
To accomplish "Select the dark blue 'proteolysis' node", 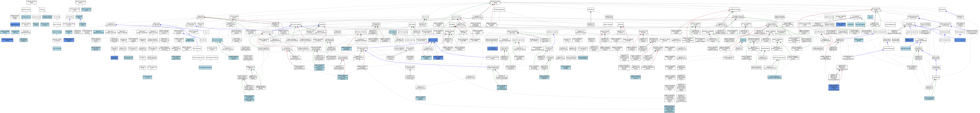I will tap(743, 40).
